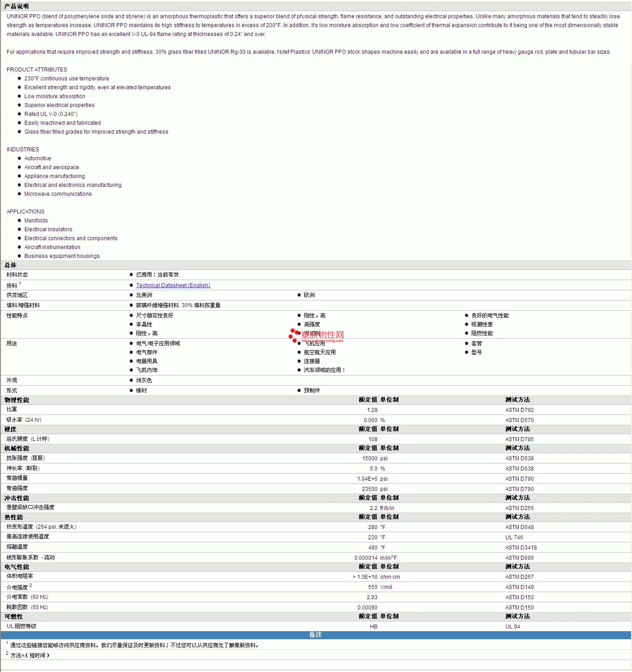
Task: Click the Rockwell hardness value 108
Action: (373, 439)
